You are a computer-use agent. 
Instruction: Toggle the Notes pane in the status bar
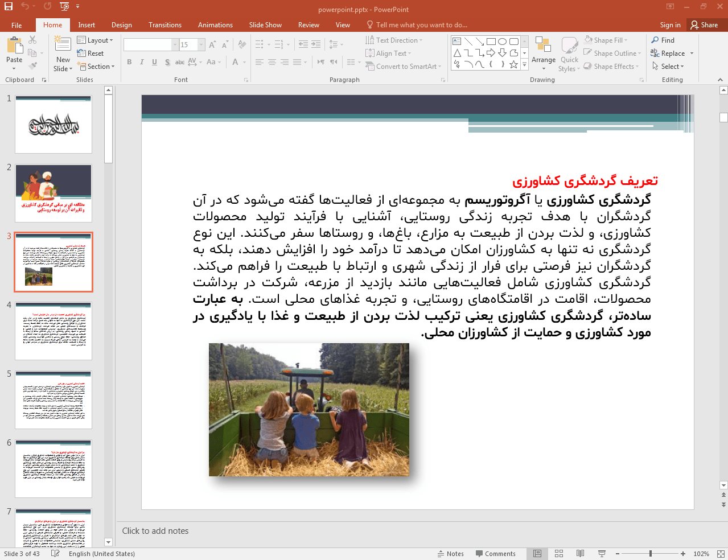450,554
